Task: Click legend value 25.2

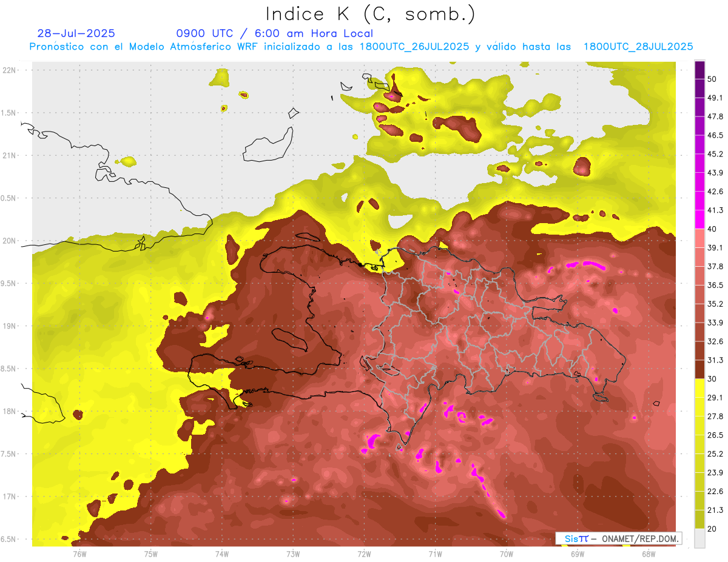Action: pos(715,453)
